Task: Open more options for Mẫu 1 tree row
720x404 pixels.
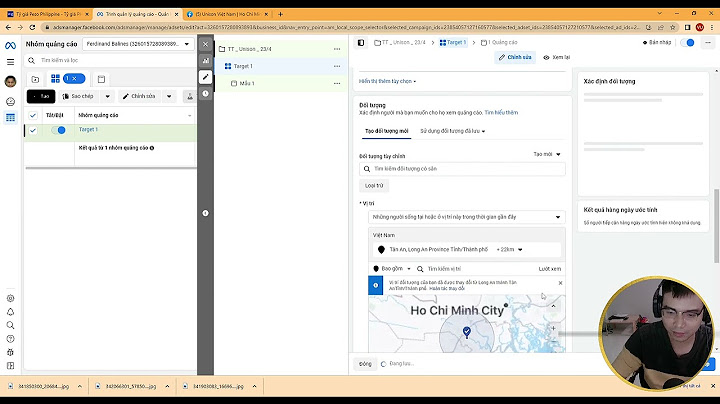Action: (337, 83)
